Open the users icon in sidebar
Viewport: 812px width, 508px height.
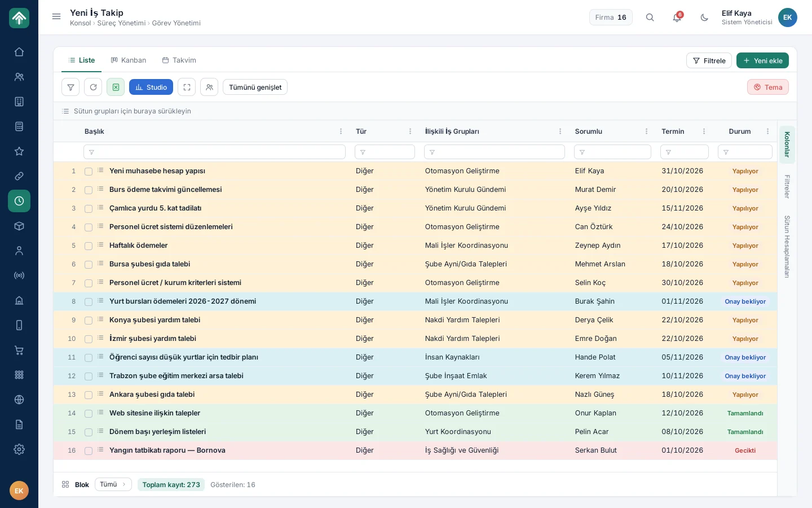click(19, 77)
